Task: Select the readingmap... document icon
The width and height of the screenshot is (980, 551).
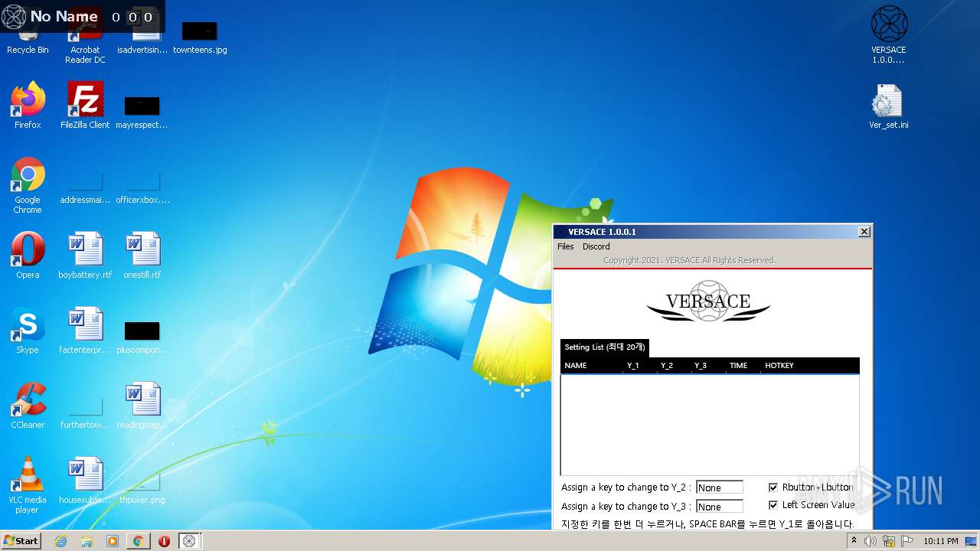Action: pyautogui.click(x=142, y=406)
